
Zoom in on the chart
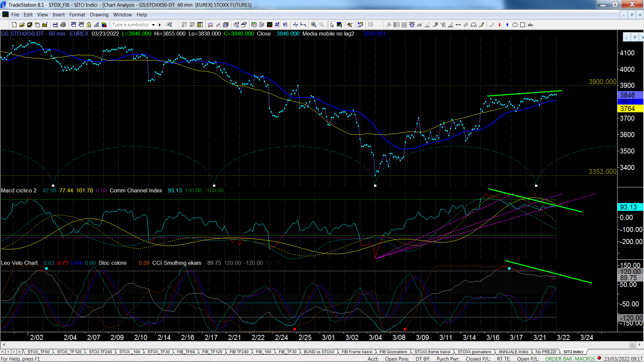coord(314,25)
